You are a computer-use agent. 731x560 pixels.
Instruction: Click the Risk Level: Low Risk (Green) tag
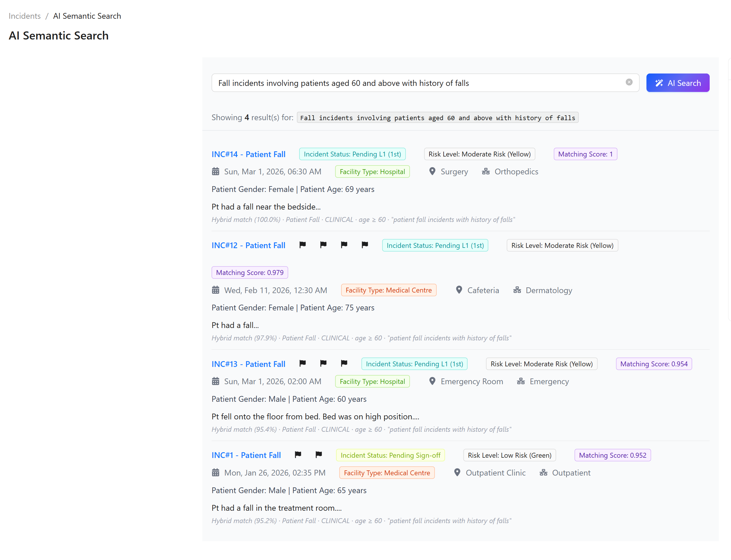coord(509,455)
